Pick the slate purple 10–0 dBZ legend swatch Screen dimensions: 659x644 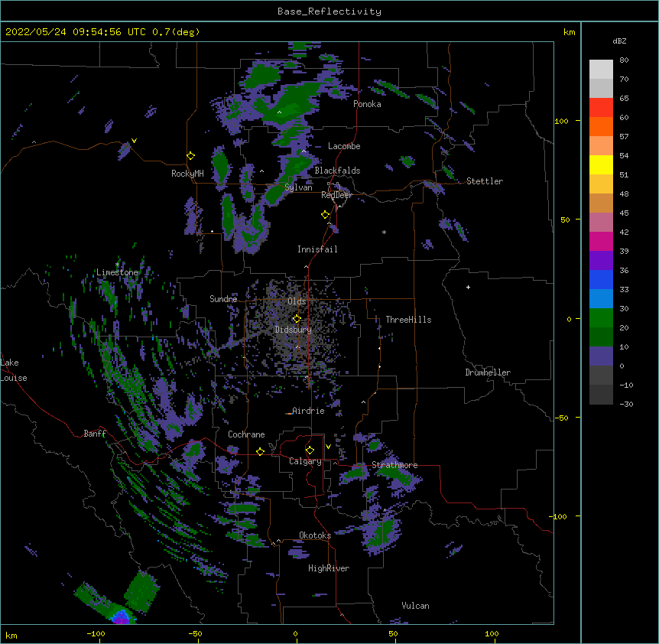[601, 356]
